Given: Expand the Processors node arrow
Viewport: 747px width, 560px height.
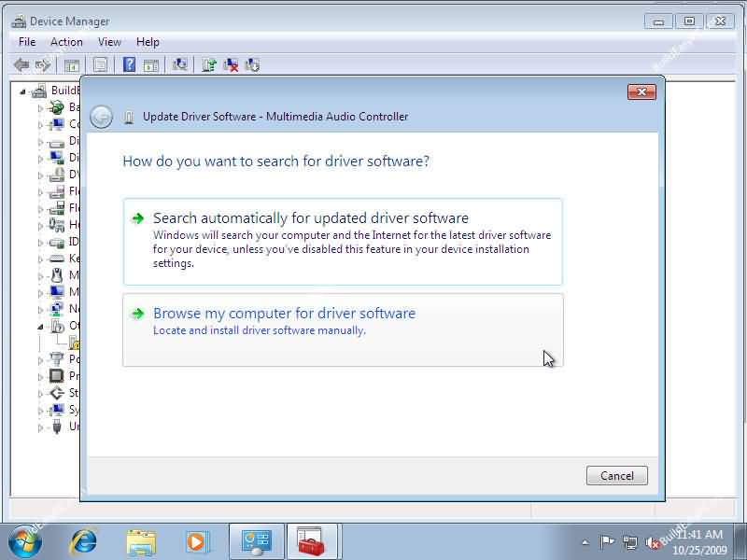Looking at the screenshot, I should pos(40,377).
